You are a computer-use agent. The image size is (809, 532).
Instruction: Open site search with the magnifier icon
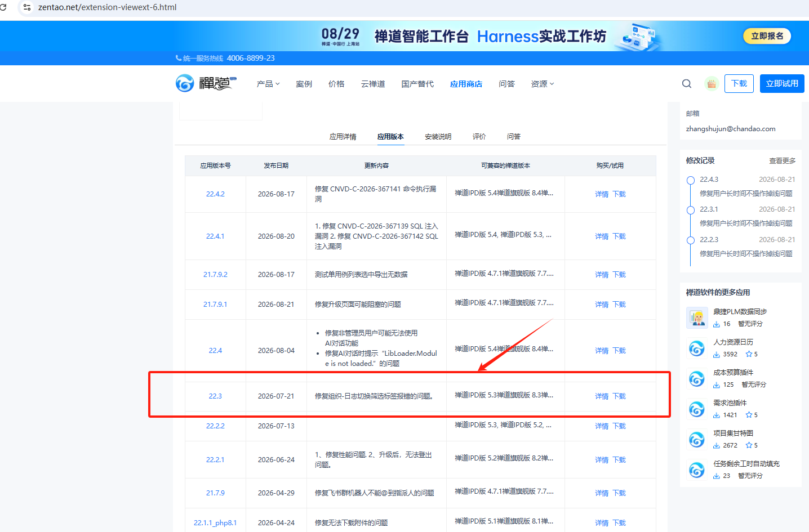(687, 84)
